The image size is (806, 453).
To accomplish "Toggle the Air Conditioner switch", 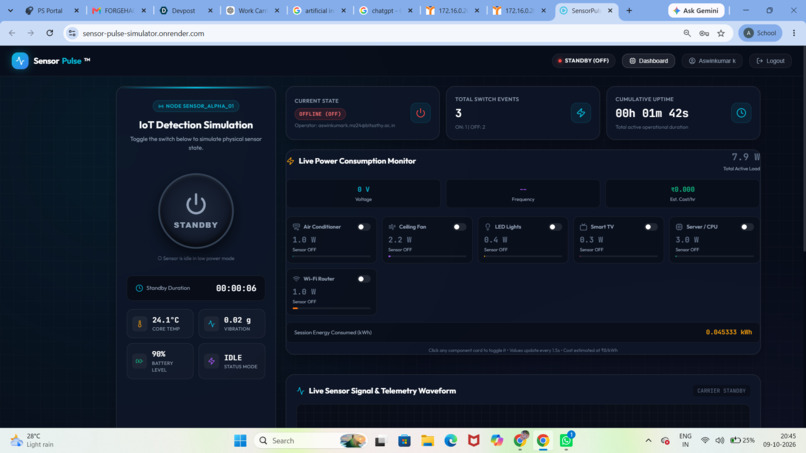I will tap(363, 227).
